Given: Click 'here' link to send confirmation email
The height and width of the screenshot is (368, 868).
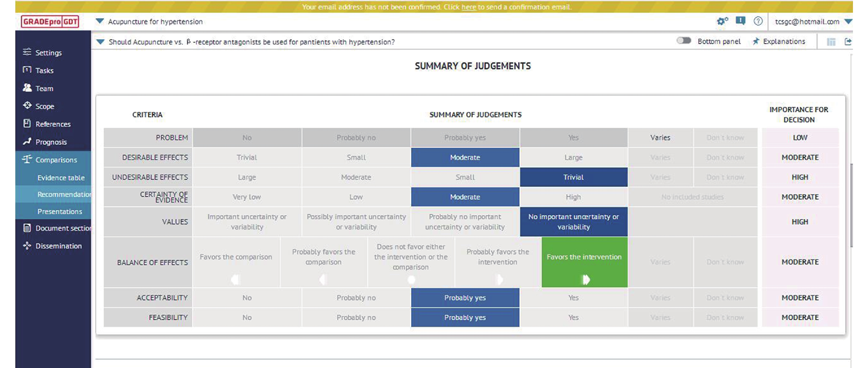Looking at the screenshot, I should tap(469, 7).
